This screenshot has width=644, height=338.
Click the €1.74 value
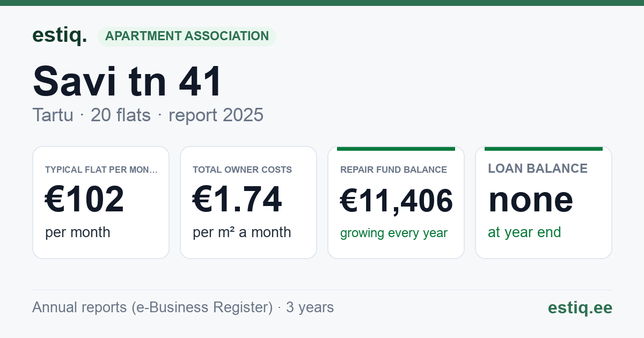[x=237, y=199]
